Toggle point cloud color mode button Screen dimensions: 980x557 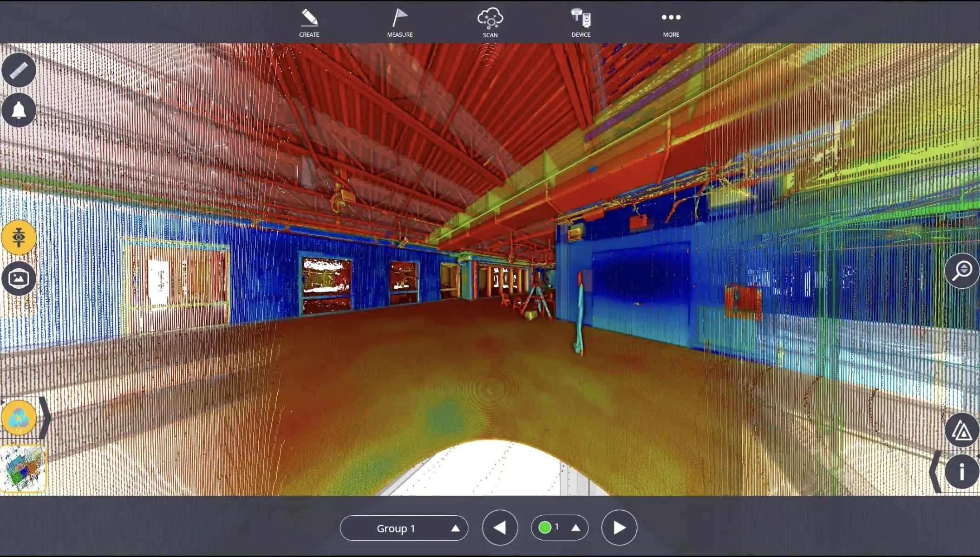click(19, 418)
